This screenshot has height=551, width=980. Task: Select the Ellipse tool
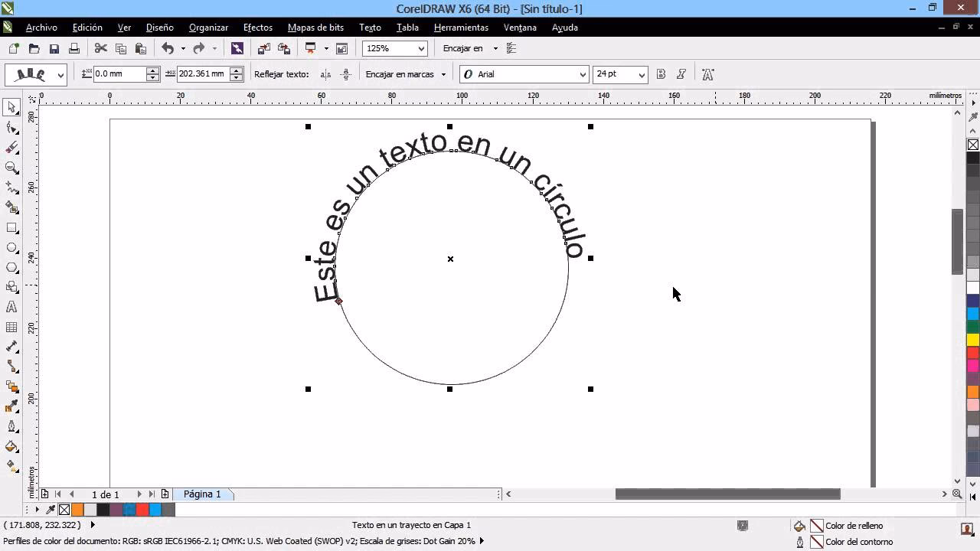pyautogui.click(x=11, y=247)
